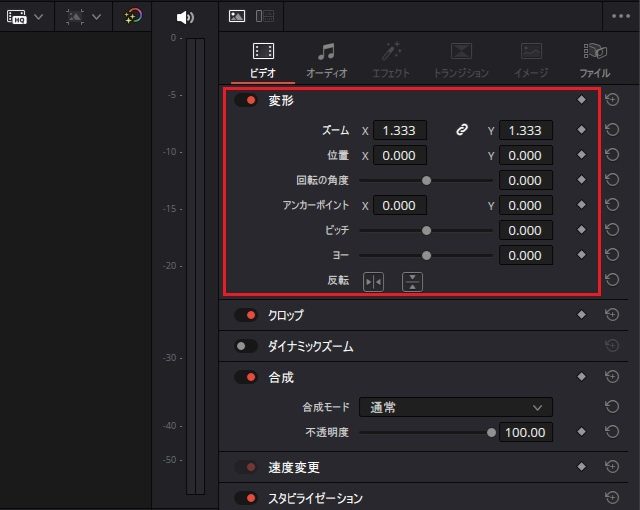Click the 位置 X value field
This screenshot has height=510, width=640.
click(x=400, y=155)
